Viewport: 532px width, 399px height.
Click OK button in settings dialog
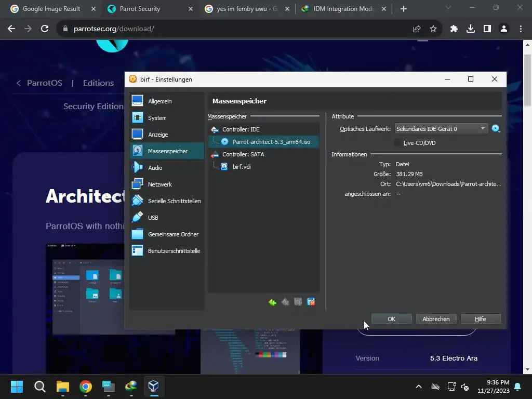[392, 319]
